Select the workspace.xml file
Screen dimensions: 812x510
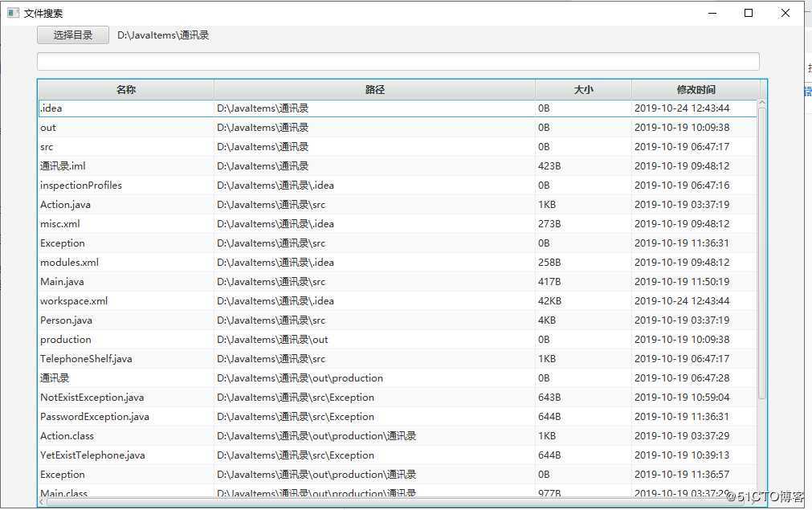(x=74, y=301)
